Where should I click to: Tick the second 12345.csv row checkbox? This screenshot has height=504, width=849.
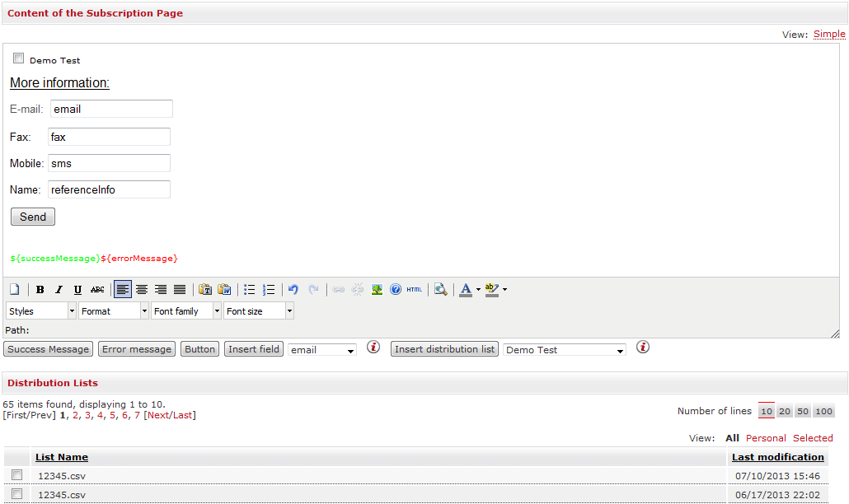(17, 494)
